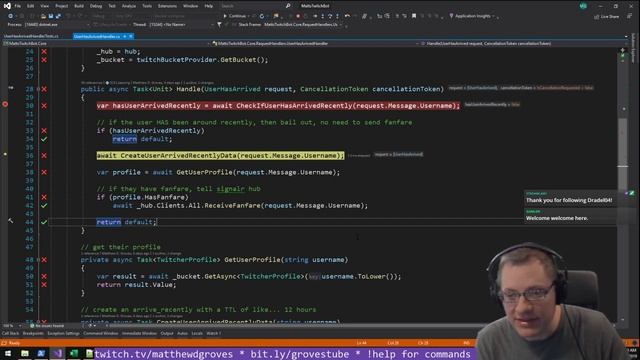640x360 pixels.
Task: Click the Save All icon in toolbar
Action: point(58,16)
